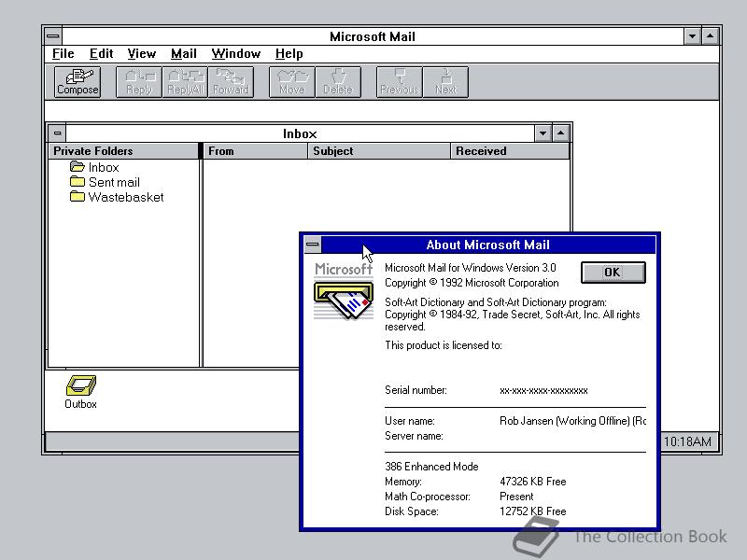Maximize the Inbox window with up arrow
The height and width of the screenshot is (560, 747).
click(x=561, y=133)
